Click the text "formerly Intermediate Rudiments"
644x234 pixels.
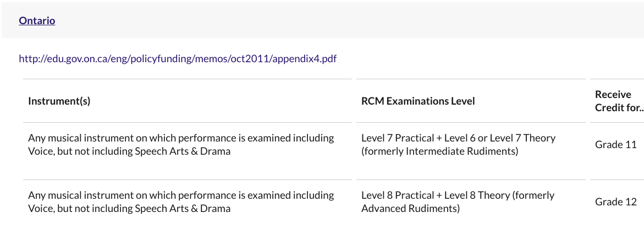(x=441, y=151)
